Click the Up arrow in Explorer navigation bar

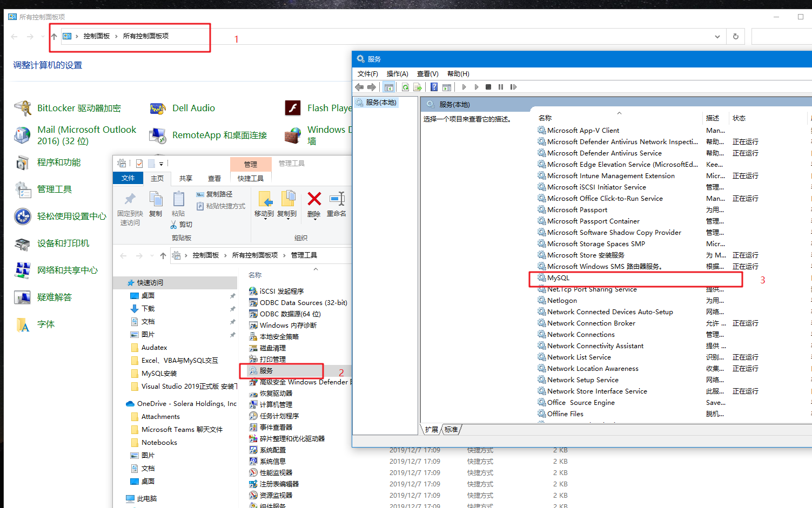pos(163,255)
